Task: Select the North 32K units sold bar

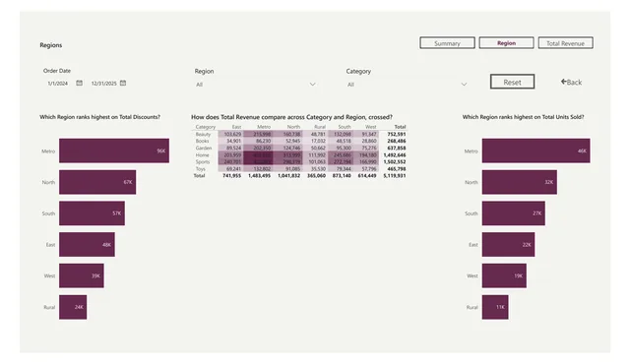Action: pos(520,182)
